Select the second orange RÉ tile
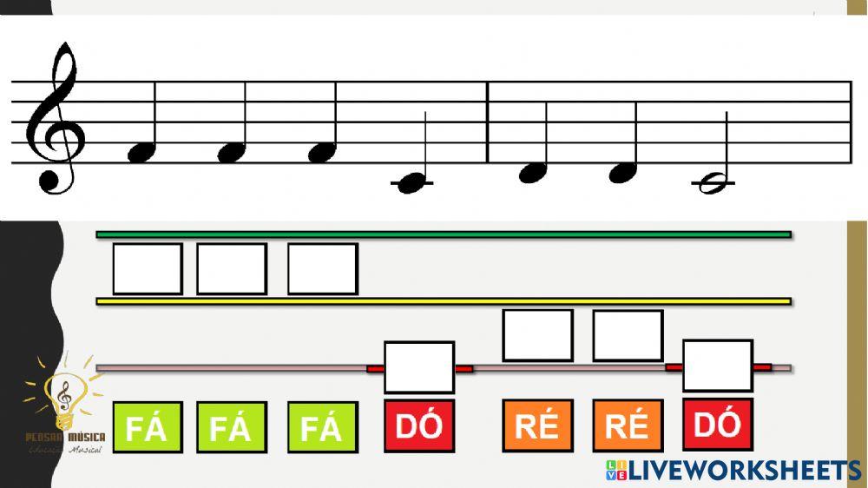Screen dimensions: 868x488 click(x=628, y=425)
